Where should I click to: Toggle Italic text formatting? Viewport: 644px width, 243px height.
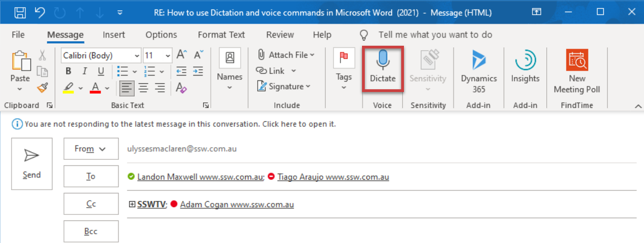(84, 71)
